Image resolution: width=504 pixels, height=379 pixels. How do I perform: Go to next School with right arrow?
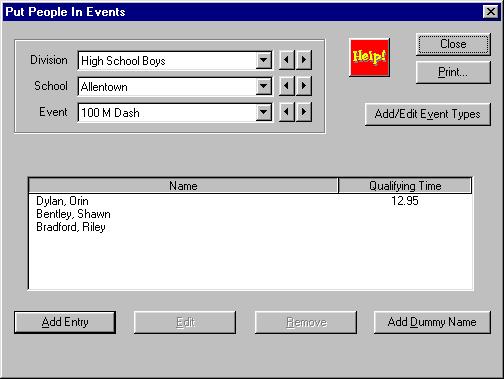[304, 86]
